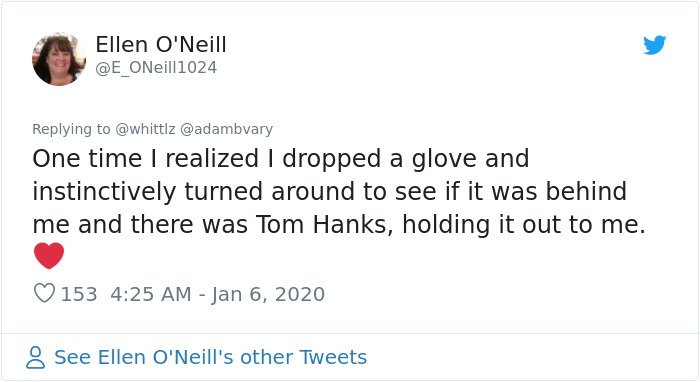Viewport: 700px width, 382px height.
Task: Click the blue Twitter bird logo
Action: (654, 45)
